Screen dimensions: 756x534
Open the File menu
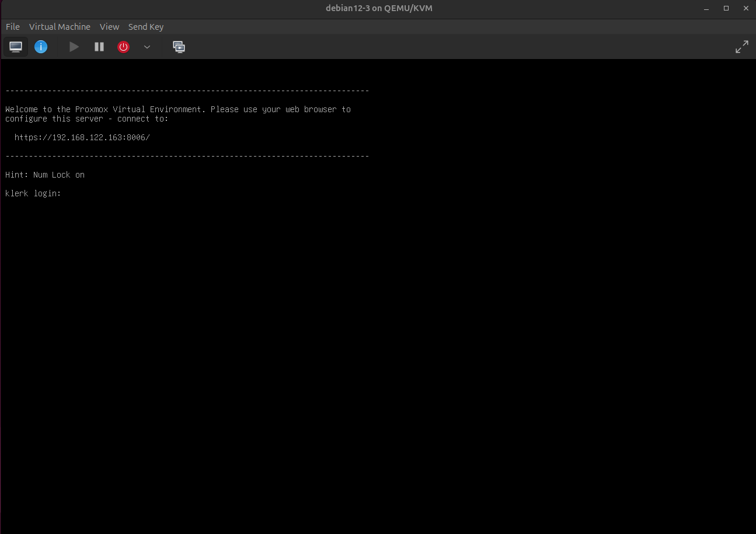12,26
